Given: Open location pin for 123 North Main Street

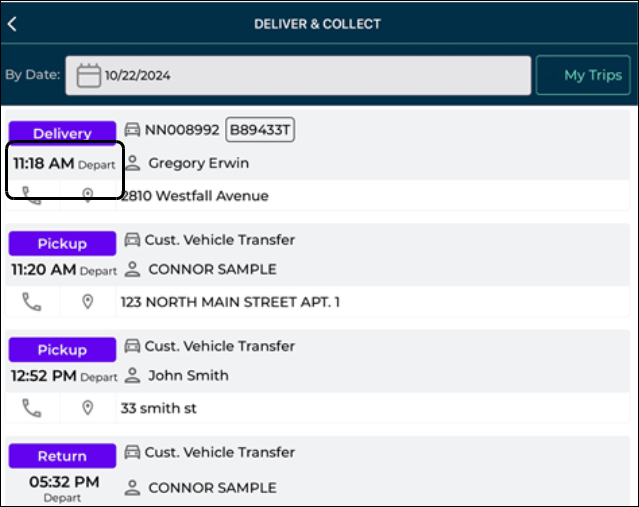Looking at the screenshot, I should [x=88, y=301].
